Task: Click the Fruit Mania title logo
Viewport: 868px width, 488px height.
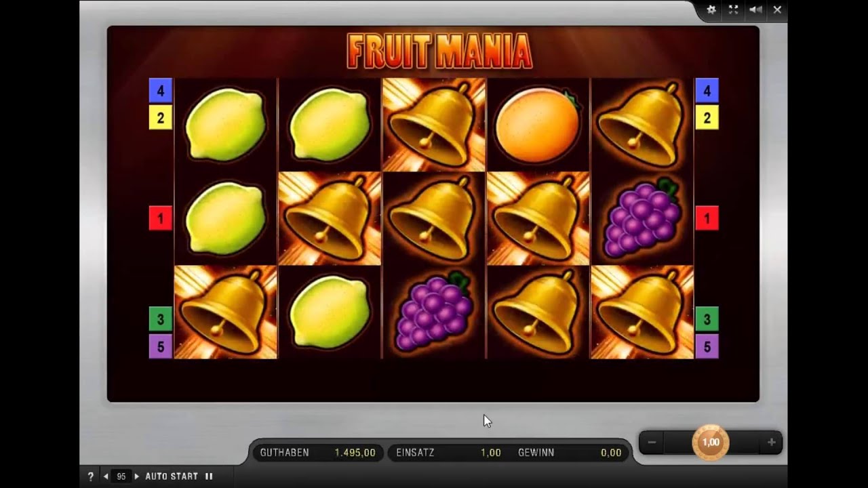Action: pos(439,50)
